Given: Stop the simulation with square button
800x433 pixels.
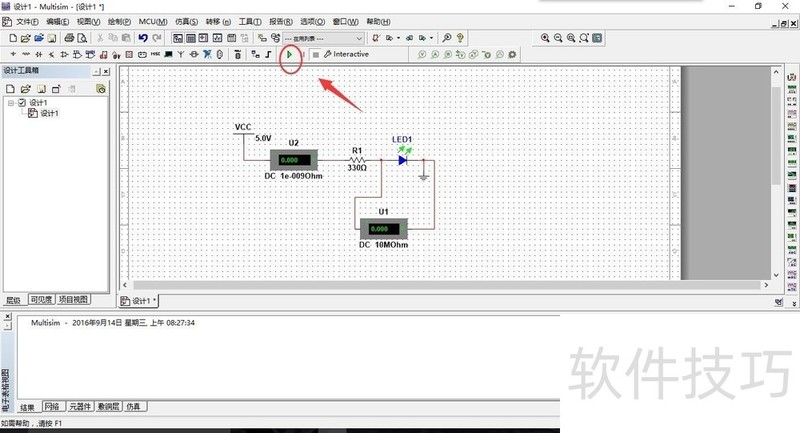Looking at the screenshot, I should 316,54.
